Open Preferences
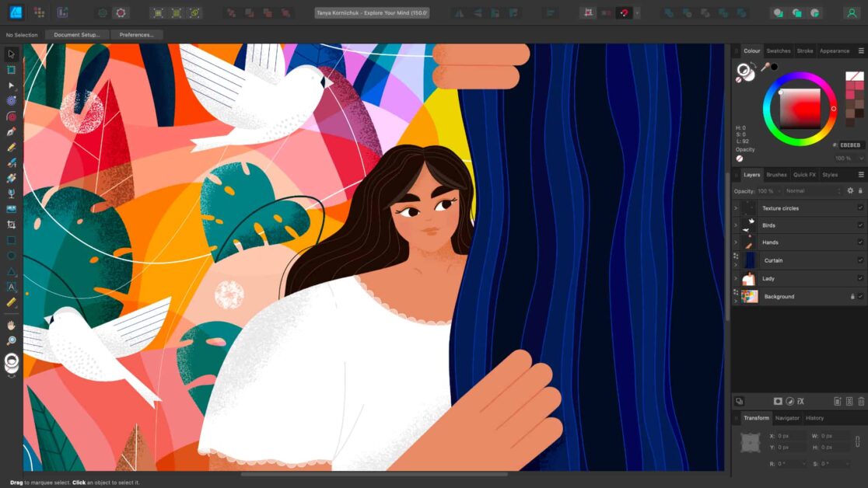The width and height of the screenshot is (868, 488). tap(137, 34)
